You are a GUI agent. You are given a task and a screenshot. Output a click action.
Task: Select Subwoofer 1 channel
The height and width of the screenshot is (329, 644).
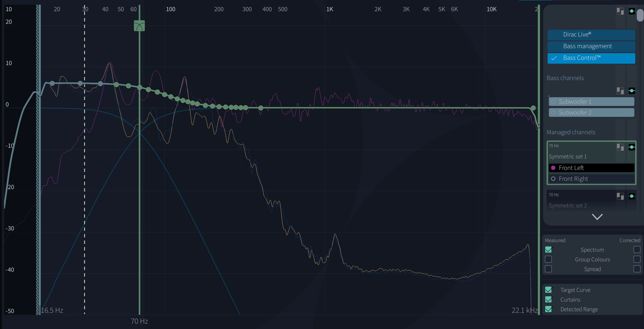591,102
